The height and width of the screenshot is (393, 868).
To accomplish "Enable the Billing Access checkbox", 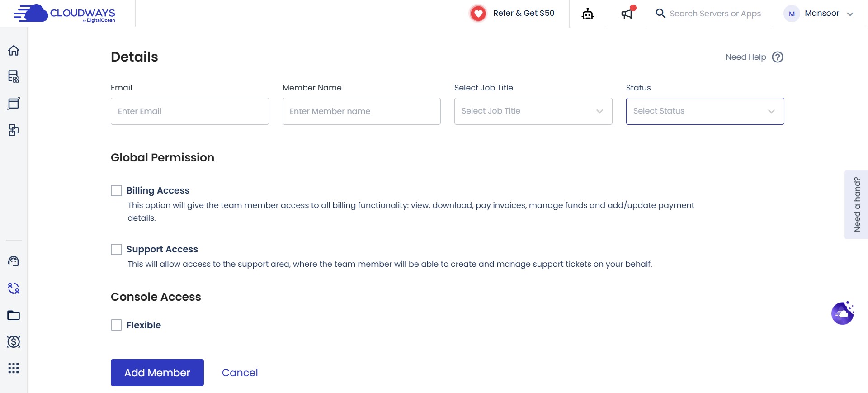I will click(116, 190).
